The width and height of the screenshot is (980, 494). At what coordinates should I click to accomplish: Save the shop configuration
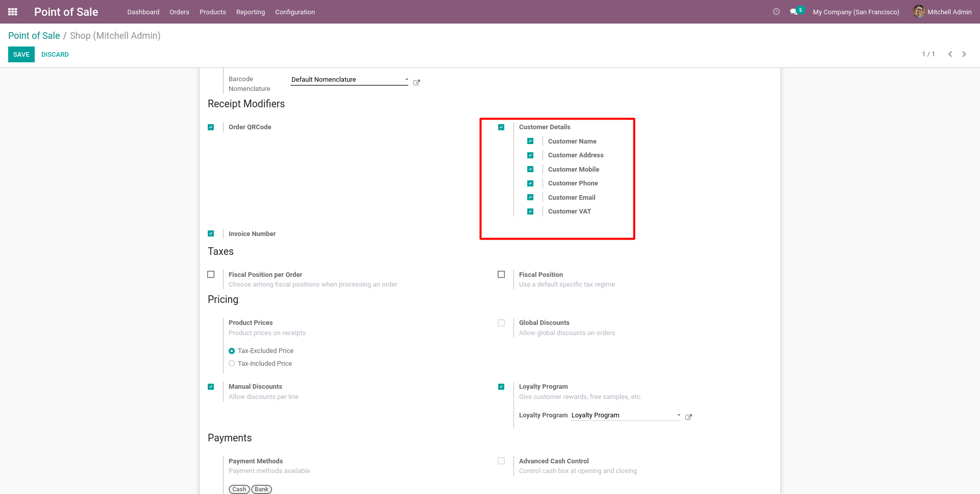click(21, 55)
